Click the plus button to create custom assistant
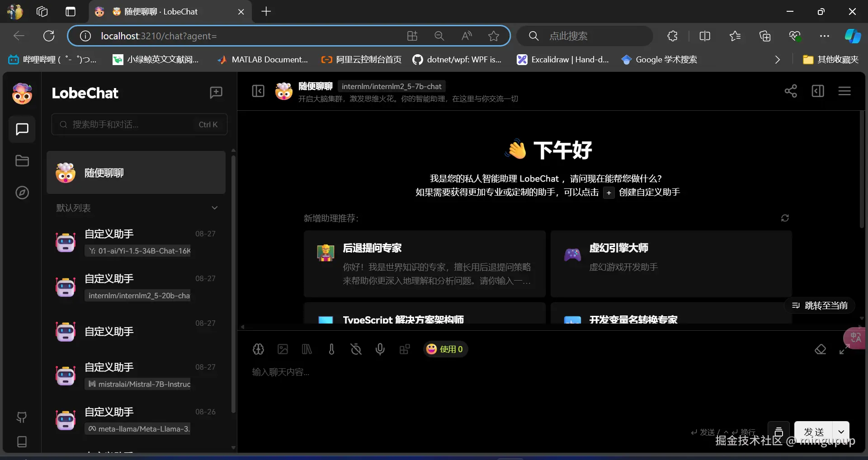 pyautogui.click(x=609, y=192)
